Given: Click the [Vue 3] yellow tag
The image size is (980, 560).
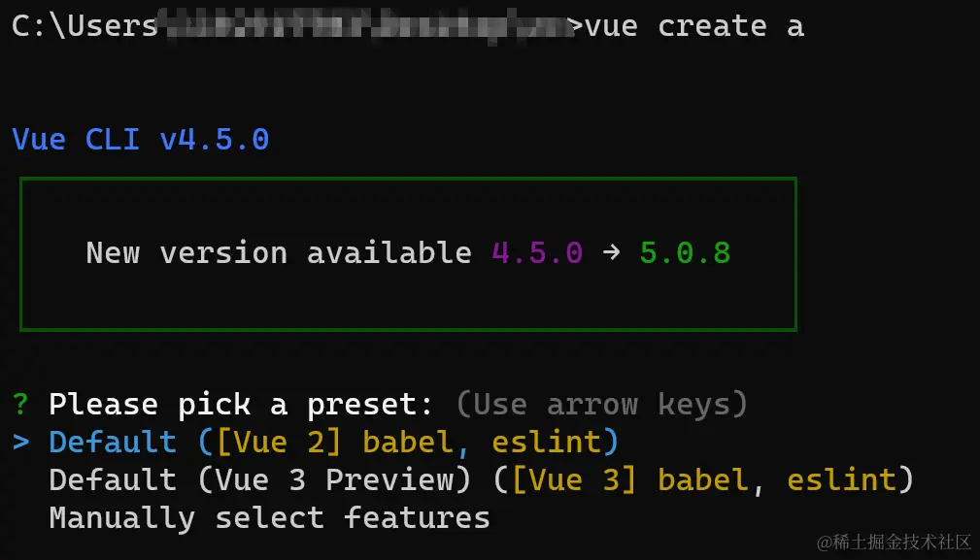Looking at the screenshot, I should tap(574, 480).
